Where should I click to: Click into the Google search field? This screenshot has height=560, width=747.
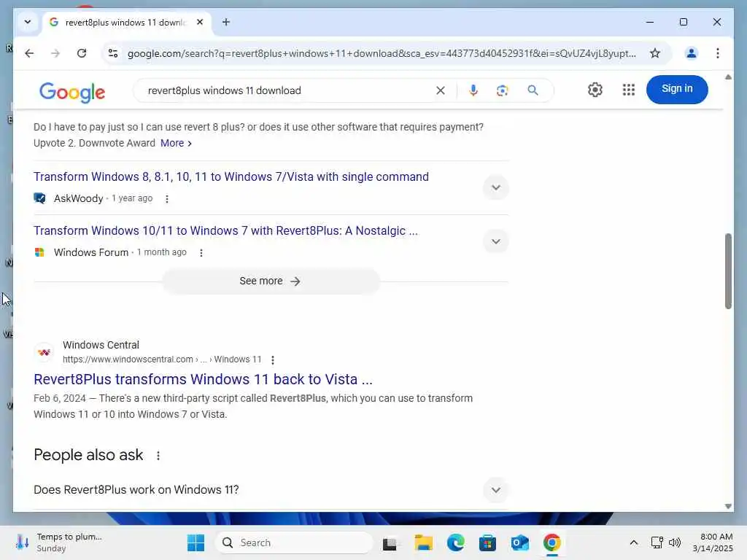(286, 90)
